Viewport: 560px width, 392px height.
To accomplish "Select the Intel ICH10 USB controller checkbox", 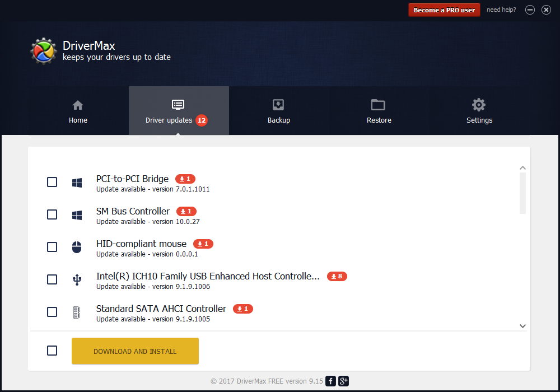I will click(x=52, y=279).
